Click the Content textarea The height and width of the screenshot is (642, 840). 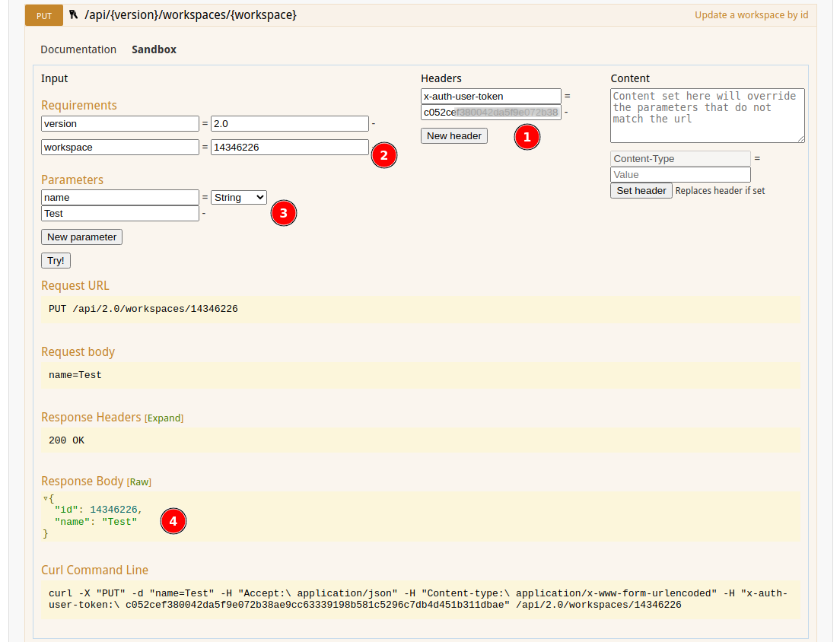tap(707, 116)
